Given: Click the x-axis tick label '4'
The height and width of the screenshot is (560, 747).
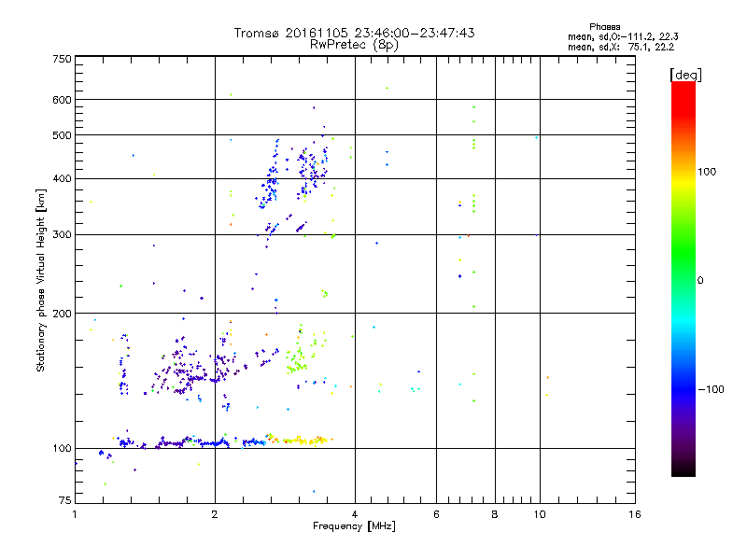Looking at the screenshot, I should [x=355, y=514].
